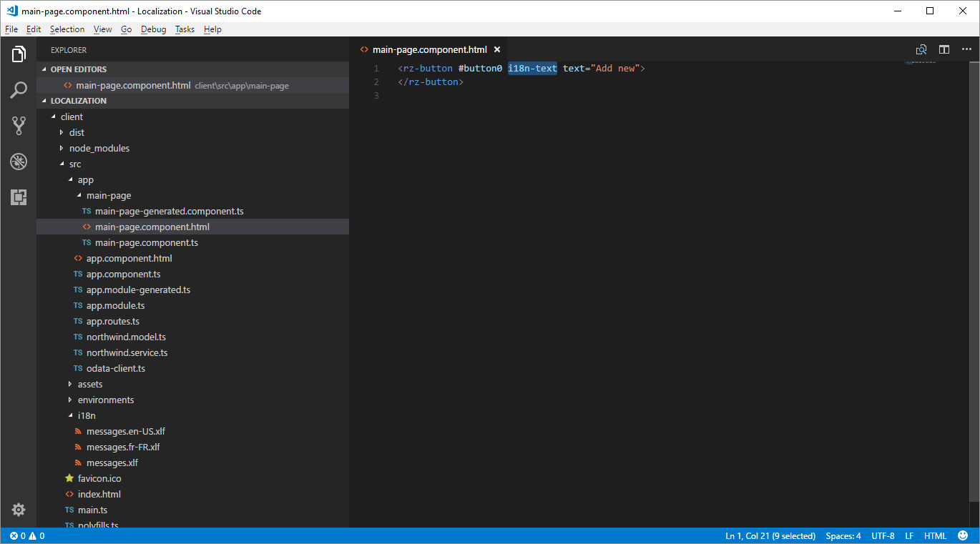
Task: Click line number 3 in the gutter
Action: pyautogui.click(x=376, y=96)
